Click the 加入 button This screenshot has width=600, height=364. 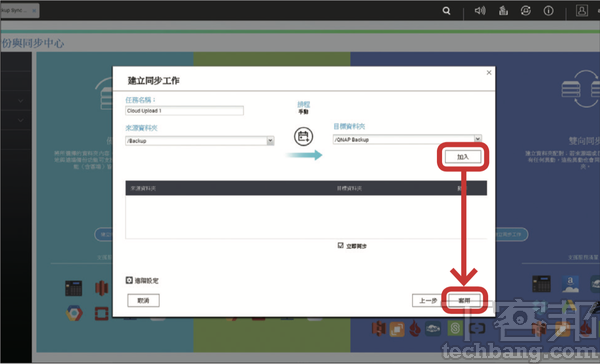point(463,157)
